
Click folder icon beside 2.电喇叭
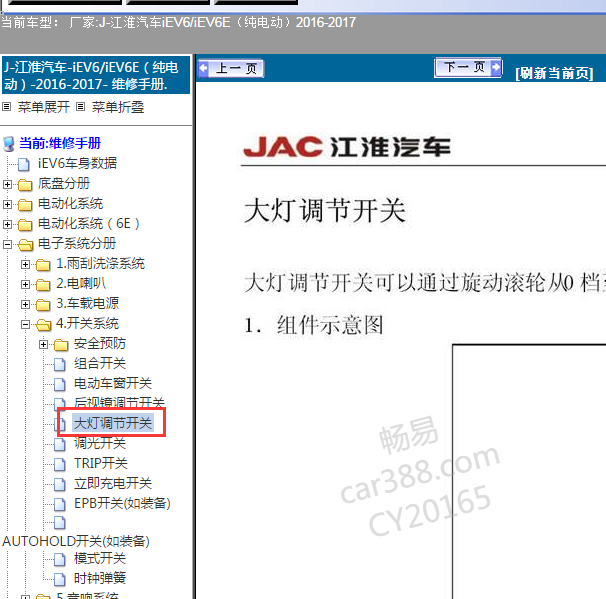point(43,285)
